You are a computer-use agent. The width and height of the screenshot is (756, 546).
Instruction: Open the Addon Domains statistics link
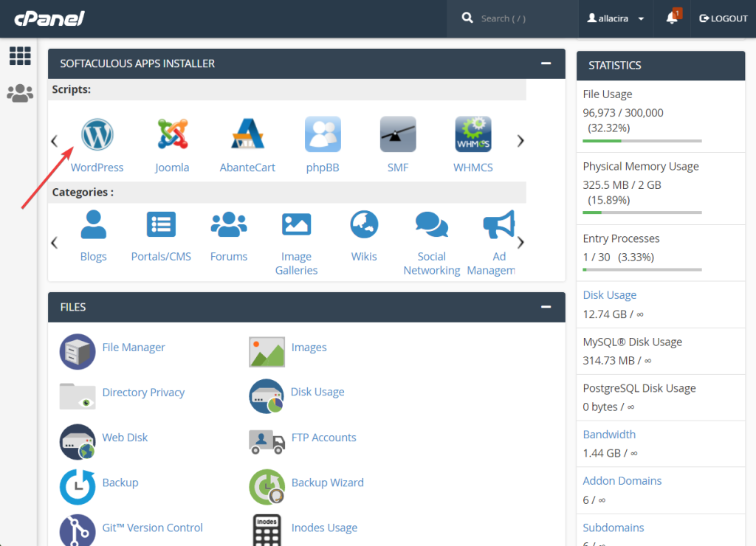coord(622,481)
